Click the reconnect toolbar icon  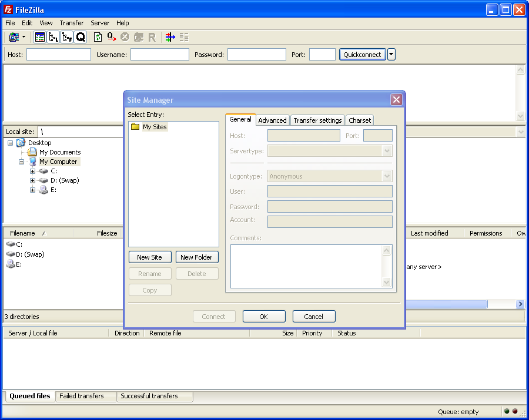click(x=152, y=37)
